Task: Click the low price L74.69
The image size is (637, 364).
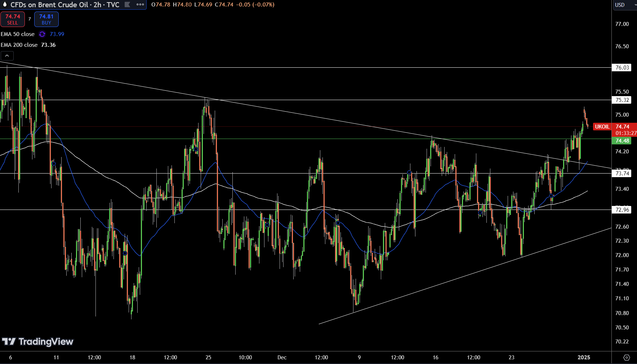Action: pos(203,5)
